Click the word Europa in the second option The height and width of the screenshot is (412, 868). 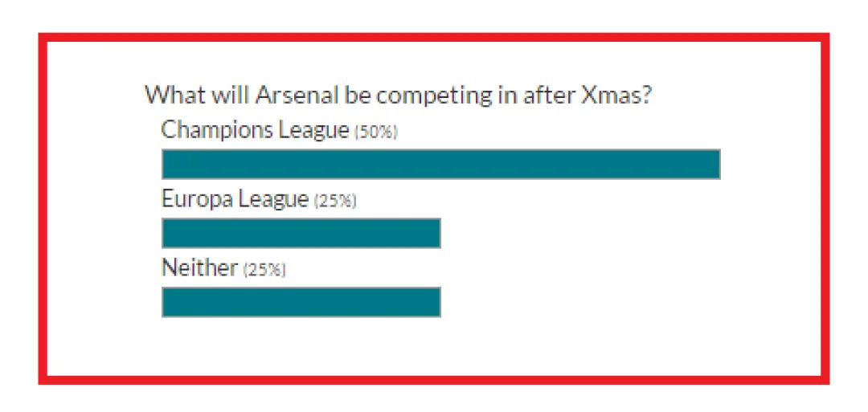pyautogui.click(x=197, y=202)
